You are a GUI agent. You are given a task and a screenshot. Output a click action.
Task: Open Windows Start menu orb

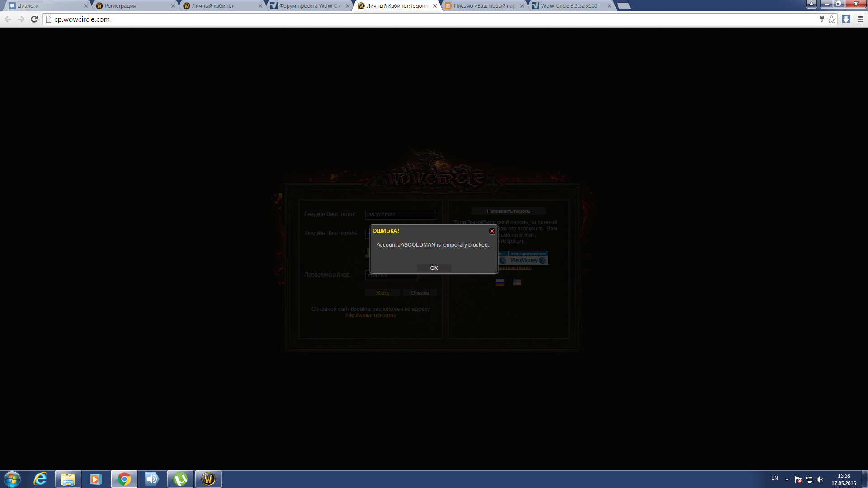coord(12,479)
